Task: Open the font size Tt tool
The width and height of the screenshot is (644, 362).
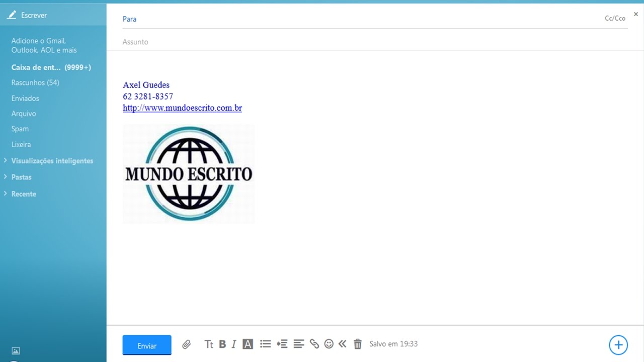Action: coord(209,344)
